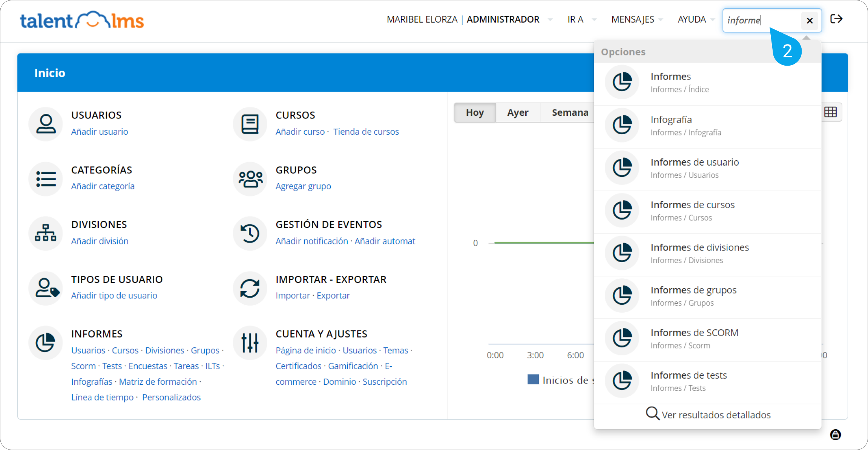Image resolution: width=868 pixels, height=450 pixels.
Task: Open the Gestión de eventos clock icon
Action: click(250, 233)
